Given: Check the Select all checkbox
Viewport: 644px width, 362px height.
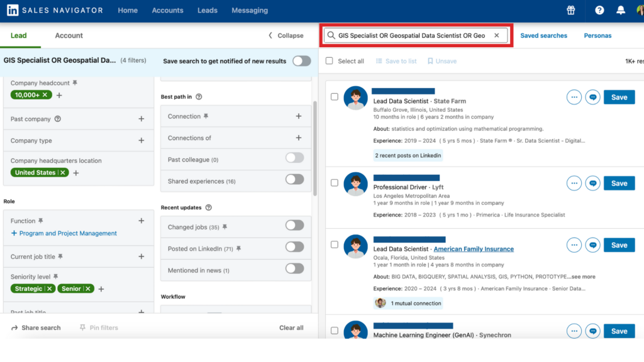Looking at the screenshot, I should point(330,61).
